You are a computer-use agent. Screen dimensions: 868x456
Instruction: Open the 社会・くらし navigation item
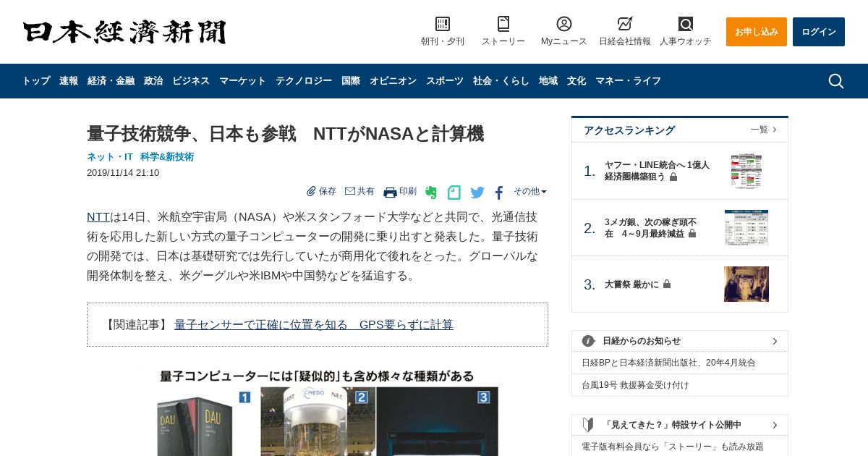point(501,81)
